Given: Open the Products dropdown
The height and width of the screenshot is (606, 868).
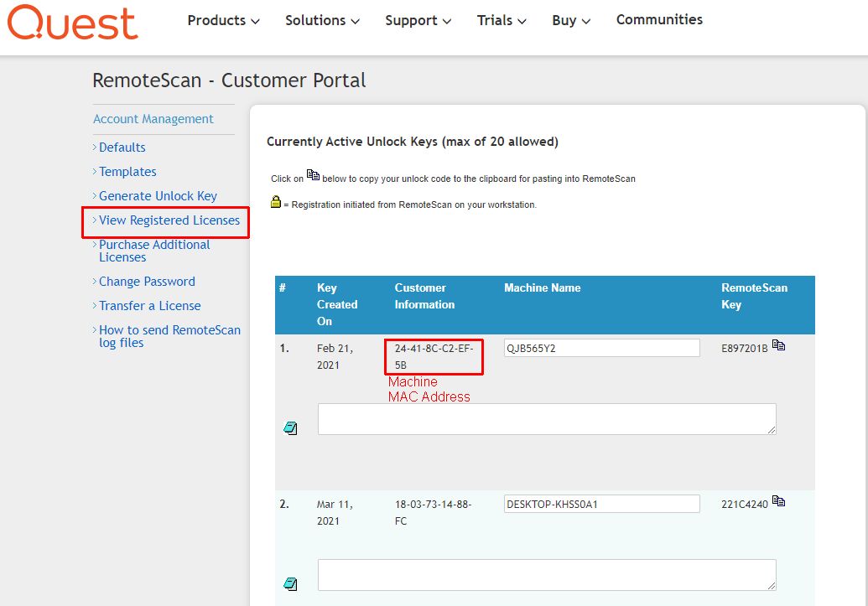Looking at the screenshot, I should click(x=222, y=19).
